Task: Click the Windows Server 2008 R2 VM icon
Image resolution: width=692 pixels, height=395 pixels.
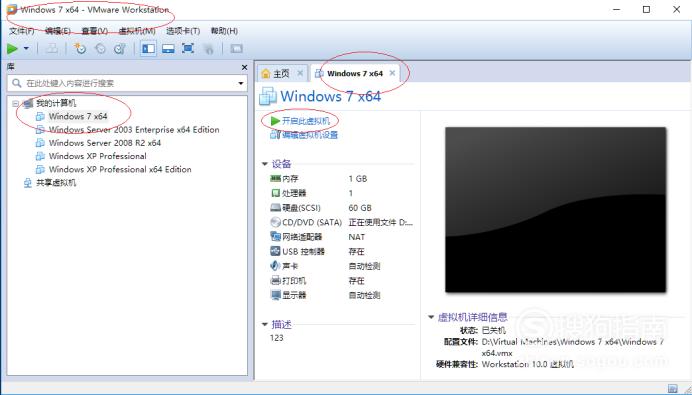Action: (40, 143)
